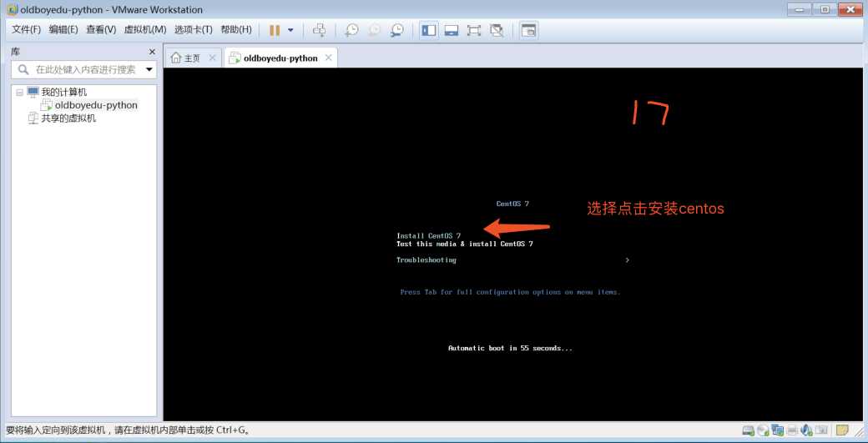Close the oldboyedu-python tab
The width and height of the screenshot is (868, 443).
pyautogui.click(x=328, y=58)
